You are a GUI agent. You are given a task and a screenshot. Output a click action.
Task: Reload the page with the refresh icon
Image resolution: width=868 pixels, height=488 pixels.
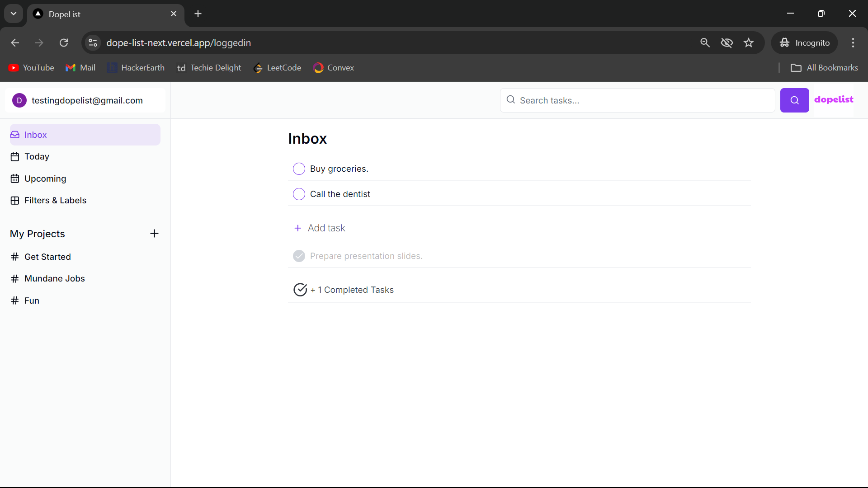coord(64,43)
